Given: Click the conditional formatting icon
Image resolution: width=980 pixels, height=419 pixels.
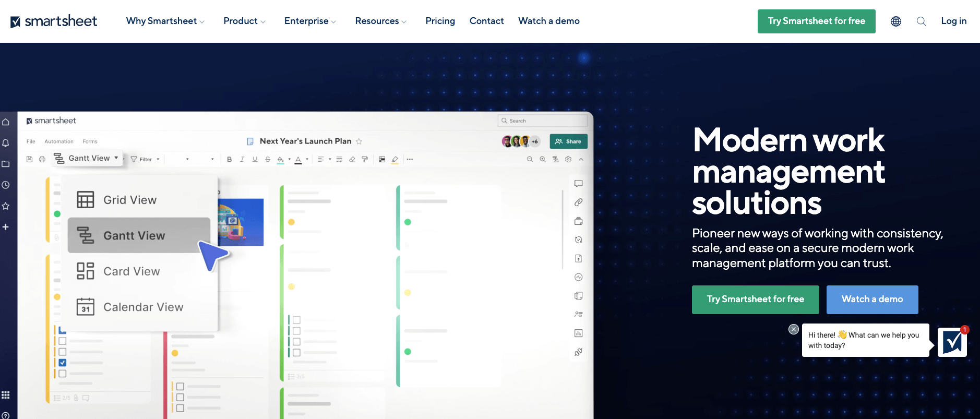Looking at the screenshot, I should (x=382, y=159).
